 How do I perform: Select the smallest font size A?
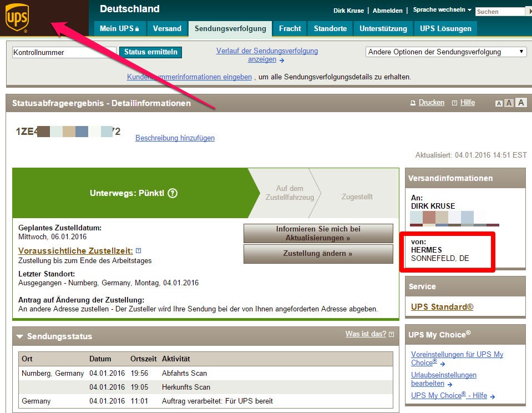(x=499, y=104)
